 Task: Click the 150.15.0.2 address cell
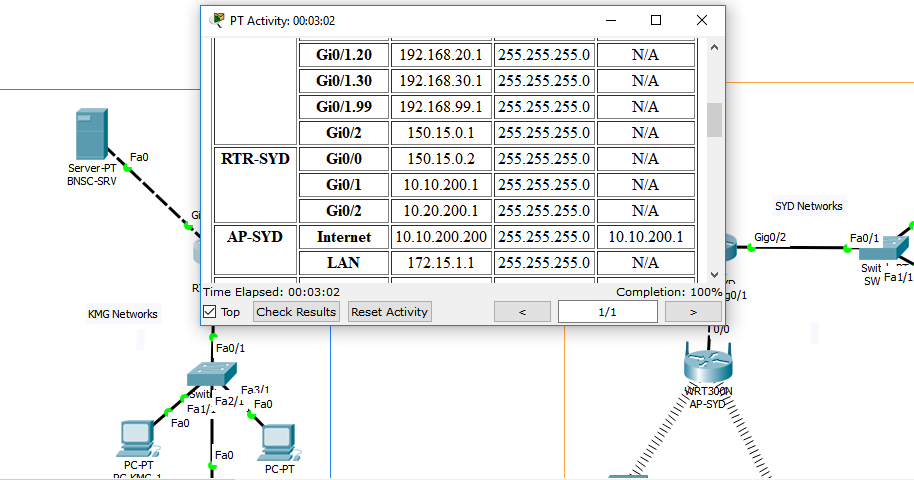click(x=441, y=159)
